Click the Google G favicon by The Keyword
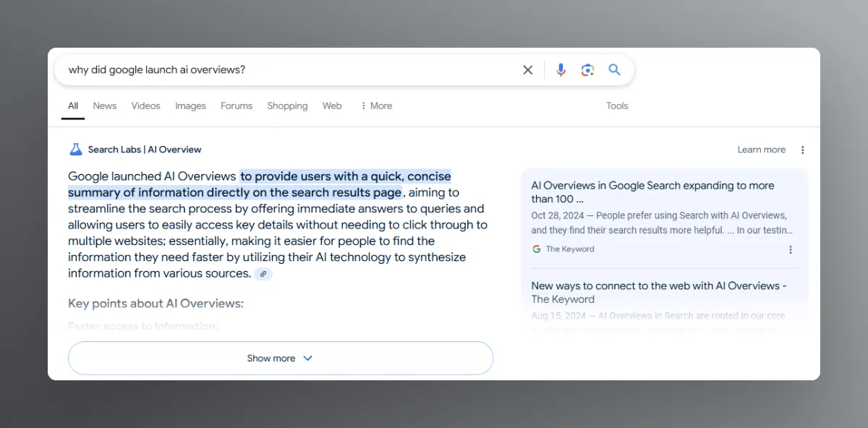 [x=536, y=249]
